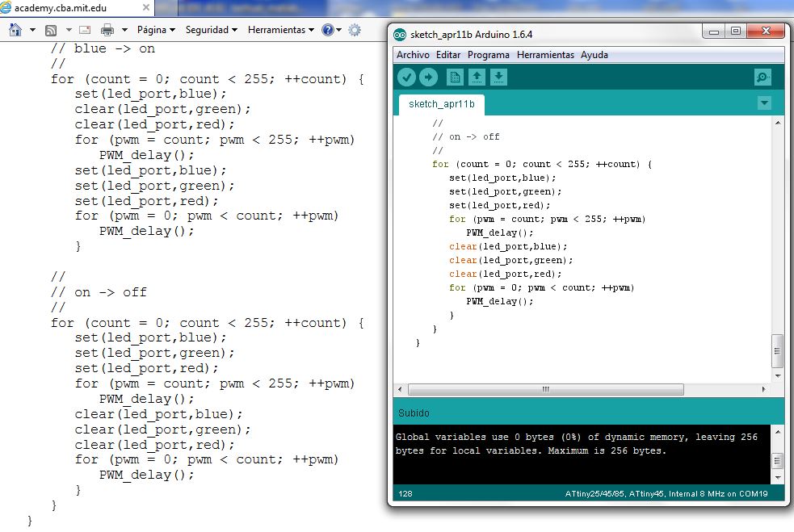Close the Arduino window

pos(767,31)
